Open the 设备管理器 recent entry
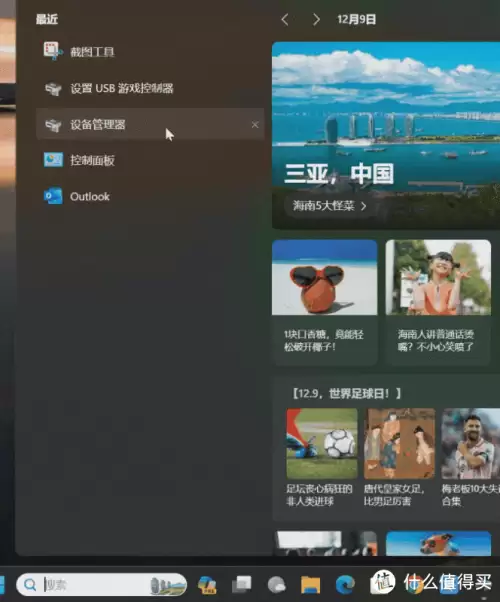500x602 pixels. click(x=150, y=124)
